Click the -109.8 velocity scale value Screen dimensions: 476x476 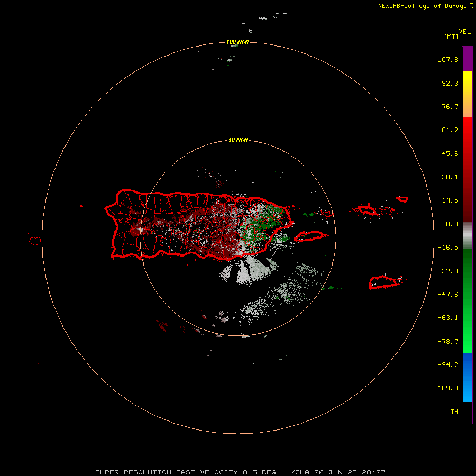446,388
